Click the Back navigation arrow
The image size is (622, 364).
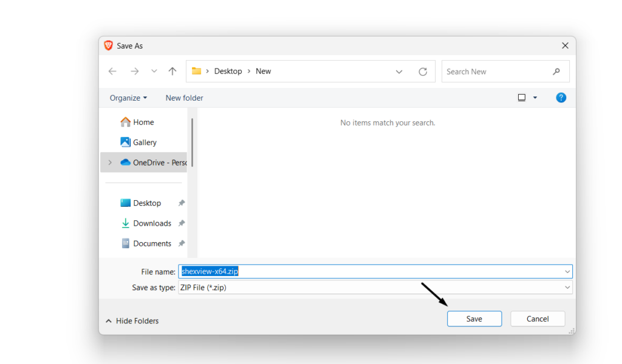click(x=112, y=72)
